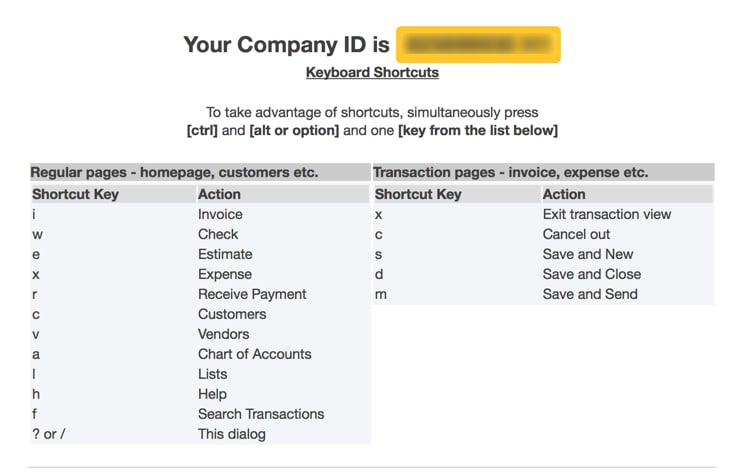
Task: Click the Save and New entry
Action: point(588,254)
